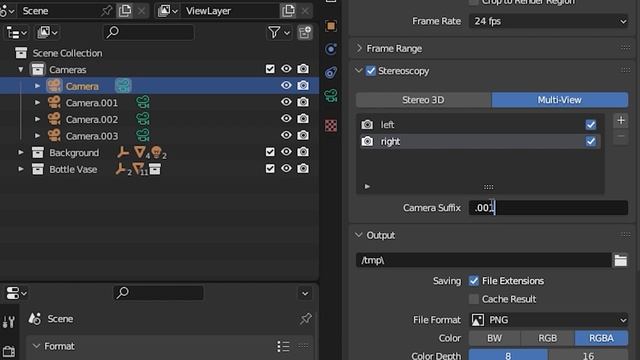This screenshot has height=360, width=640.
Task: Hide Camera.001 in viewport
Action: [x=286, y=102]
